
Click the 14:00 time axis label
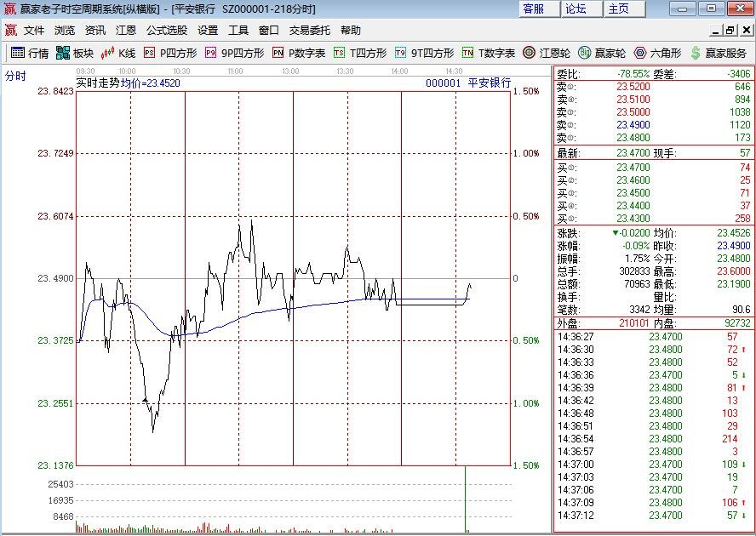[x=399, y=71]
